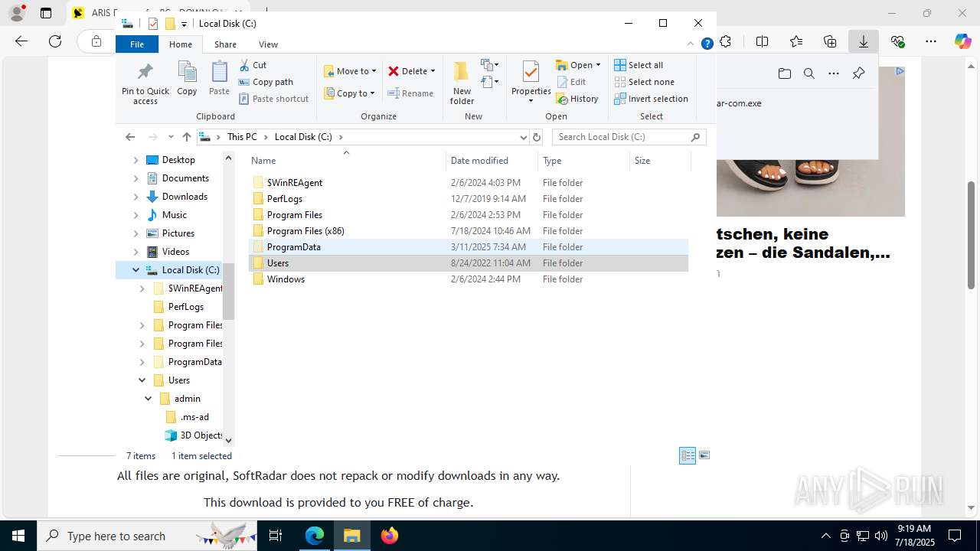Screen dimensions: 980x551
Task: Select the Windows folder row
Action: 469,279
